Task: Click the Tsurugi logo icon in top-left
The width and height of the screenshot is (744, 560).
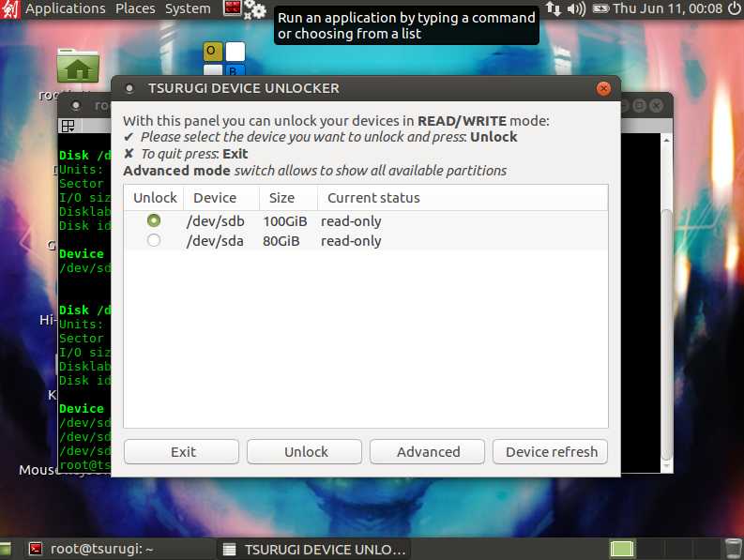Action: [10, 9]
